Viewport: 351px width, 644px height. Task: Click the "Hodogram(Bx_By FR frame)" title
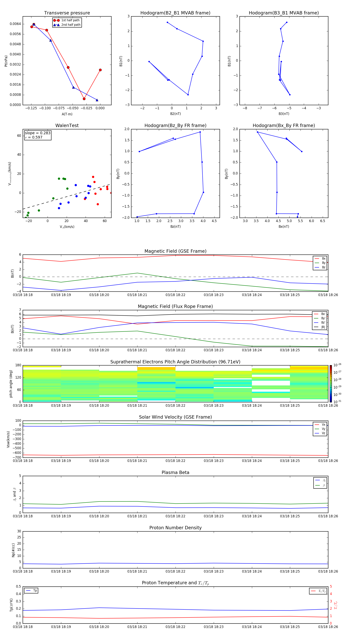pos(284,125)
